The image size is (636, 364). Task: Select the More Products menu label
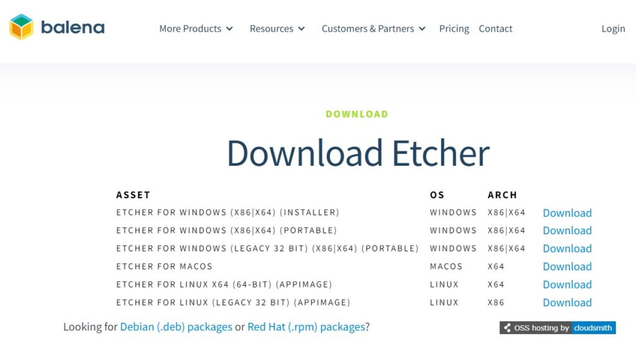(190, 29)
